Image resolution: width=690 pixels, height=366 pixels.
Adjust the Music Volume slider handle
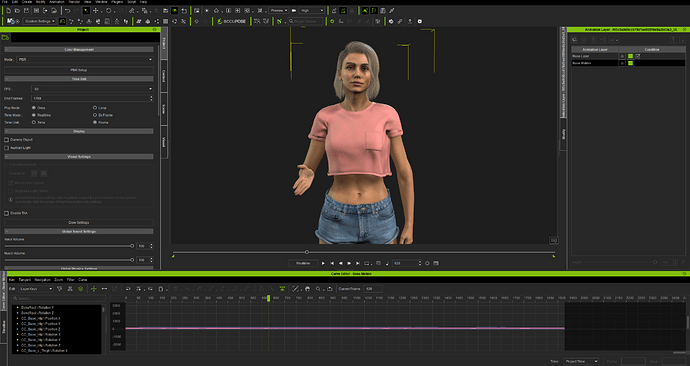[x=132, y=260]
